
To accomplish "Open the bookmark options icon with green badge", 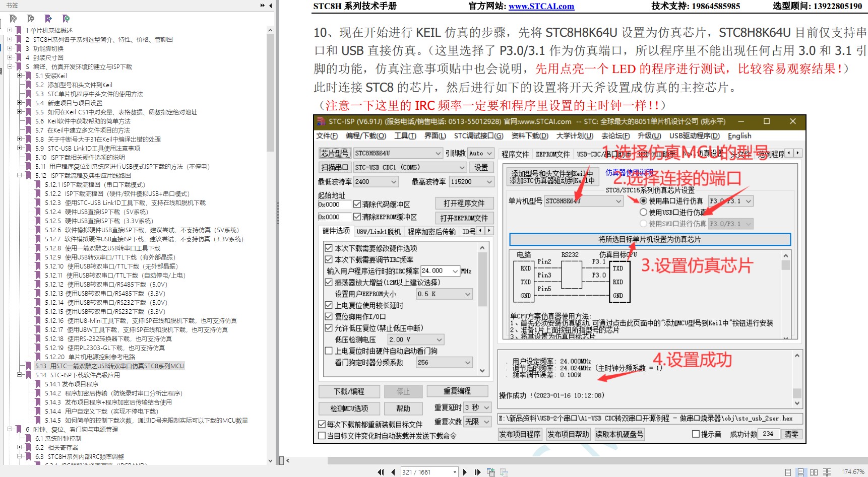I will click(x=66, y=19).
